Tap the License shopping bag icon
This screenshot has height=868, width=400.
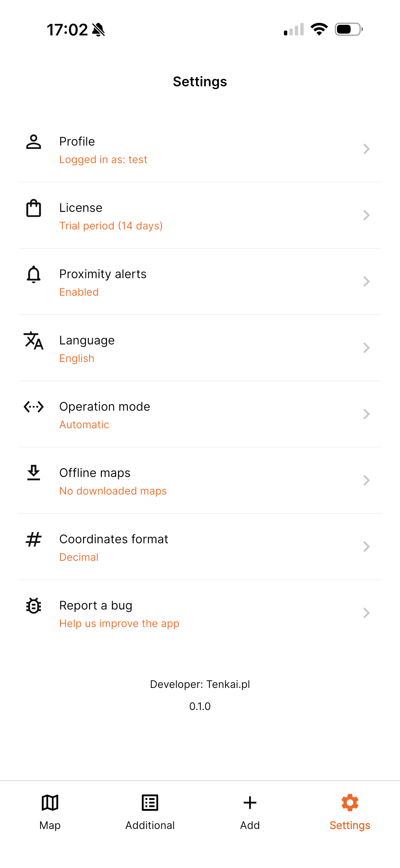point(34,208)
